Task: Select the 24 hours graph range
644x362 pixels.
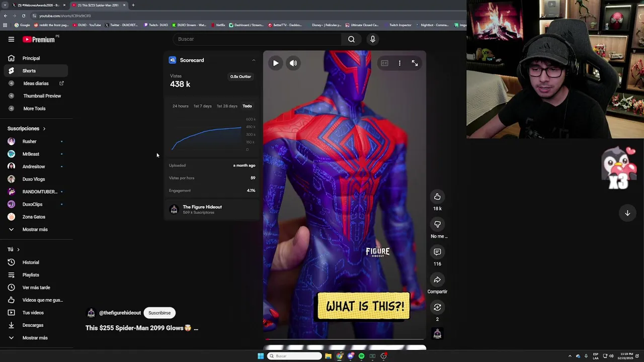Action: click(180, 106)
